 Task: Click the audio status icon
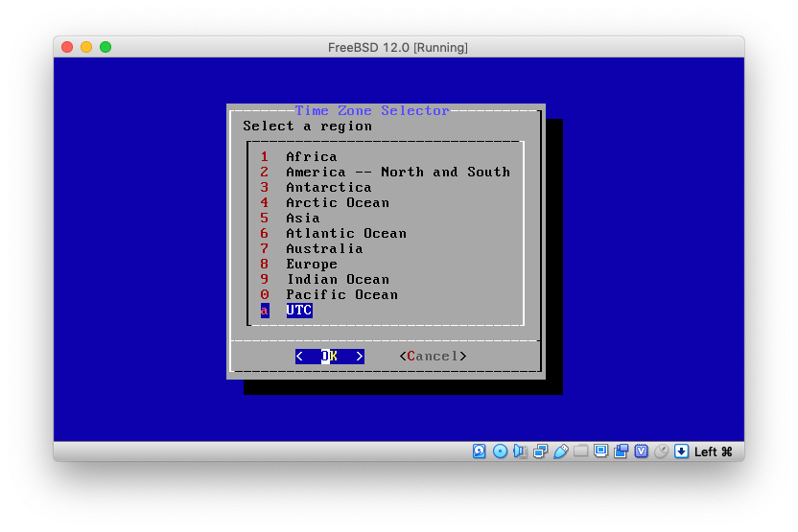click(520, 451)
